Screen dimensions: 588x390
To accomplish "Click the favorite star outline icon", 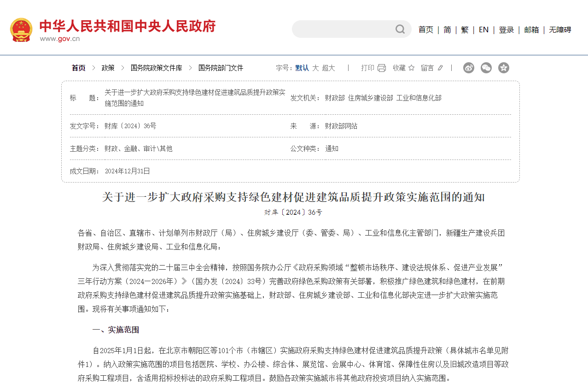I will coord(411,68).
